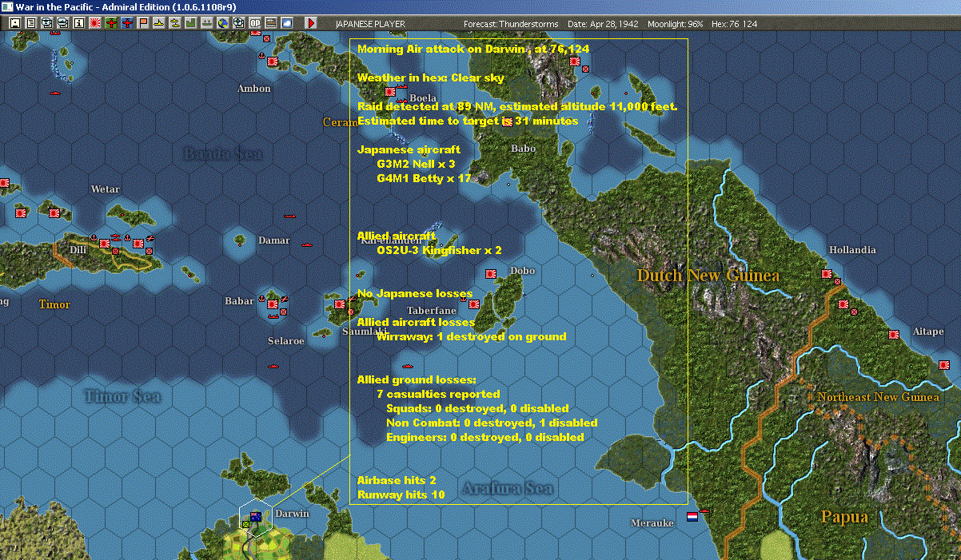
Task: Click the 'G3M2 Nell x 3' line
Action: (x=416, y=164)
